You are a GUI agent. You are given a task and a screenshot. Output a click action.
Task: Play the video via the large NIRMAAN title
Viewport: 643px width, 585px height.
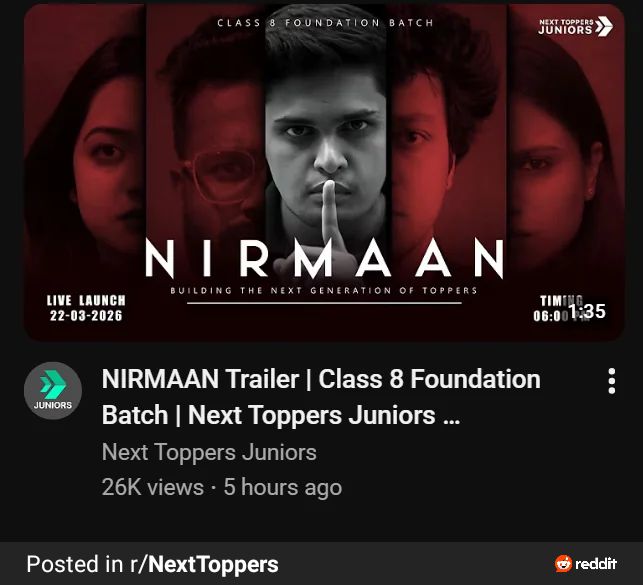coord(324,259)
